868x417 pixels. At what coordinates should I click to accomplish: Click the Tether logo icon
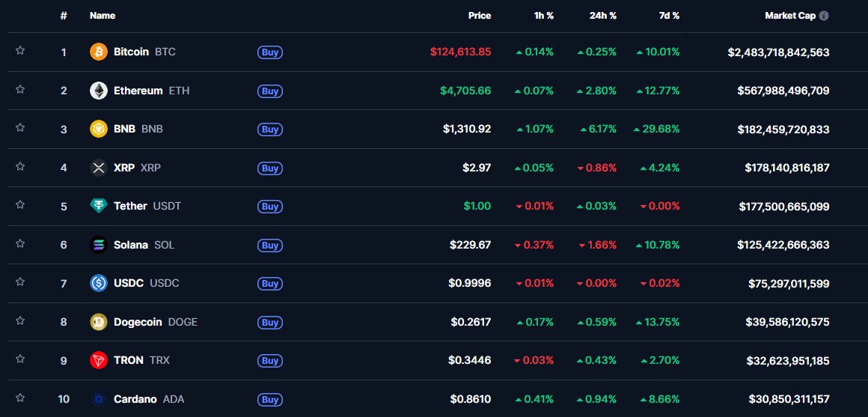click(x=99, y=207)
